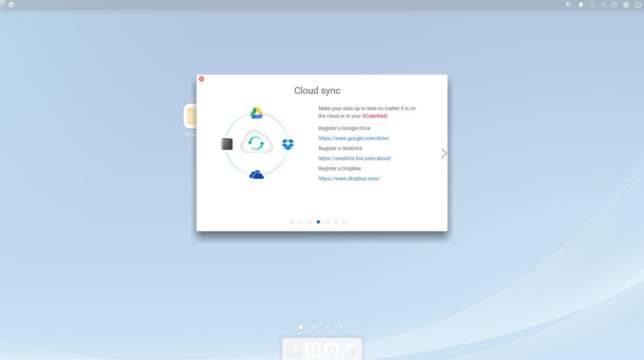Select the first tutorial slide dot
Image resolution: width=644 pixels, height=360 pixels.
click(x=292, y=222)
